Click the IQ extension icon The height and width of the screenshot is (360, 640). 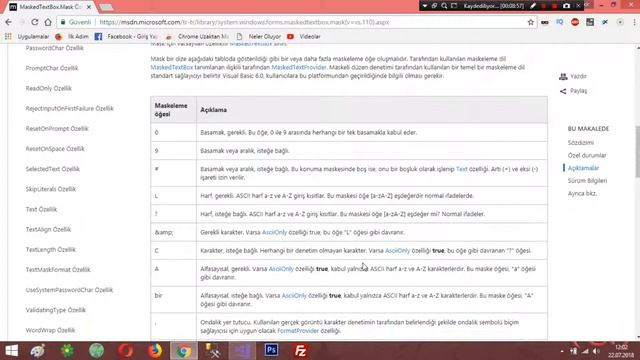coord(560,22)
